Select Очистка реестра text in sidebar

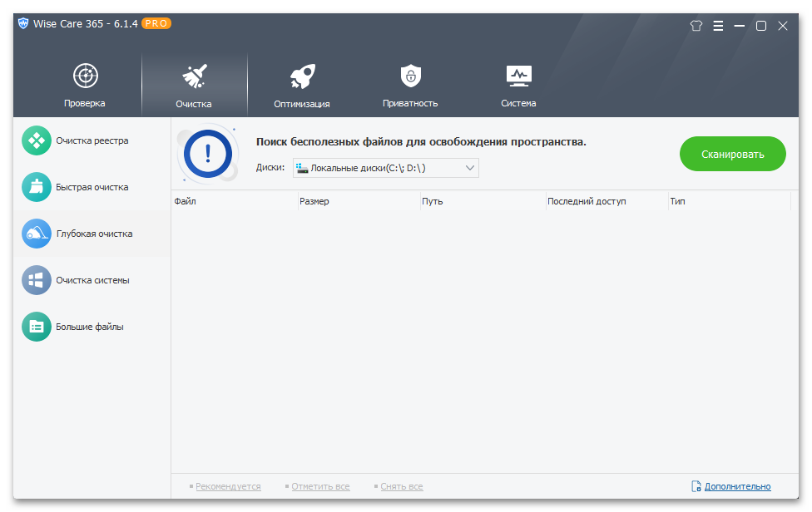point(92,140)
